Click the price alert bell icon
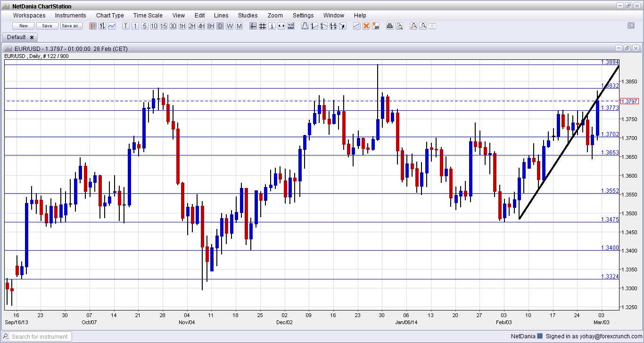This screenshot has width=644, height=343. [305, 26]
